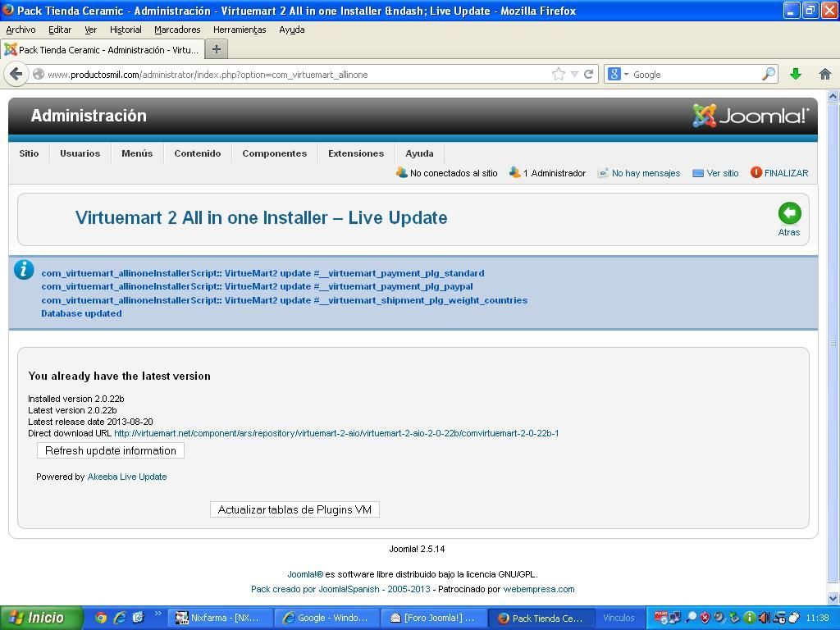Image resolution: width=840 pixels, height=630 pixels.
Task: Open the Sitio menu
Action: 29,153
